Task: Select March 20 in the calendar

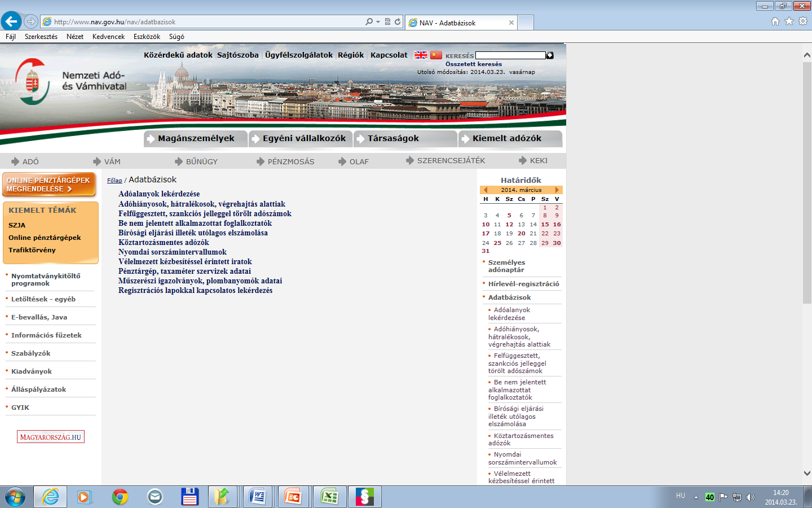Action: [x=522, y=234]
